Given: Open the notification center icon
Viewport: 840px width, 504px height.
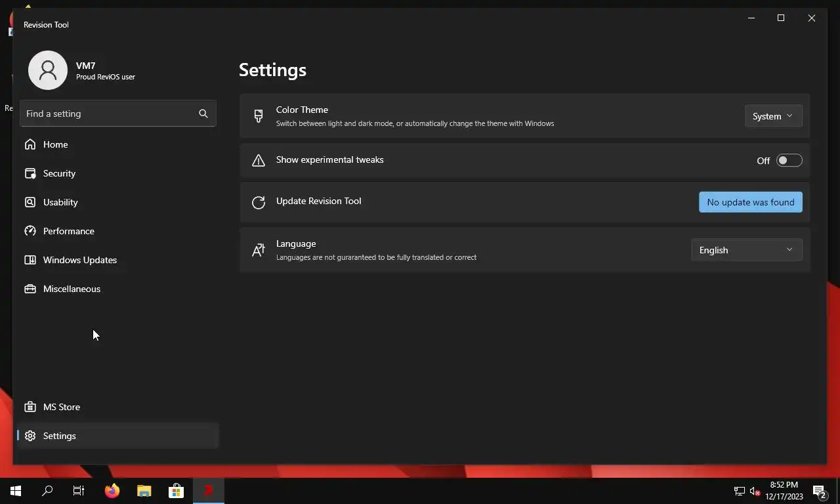Looking at the screenshot, I should point(819,491).
